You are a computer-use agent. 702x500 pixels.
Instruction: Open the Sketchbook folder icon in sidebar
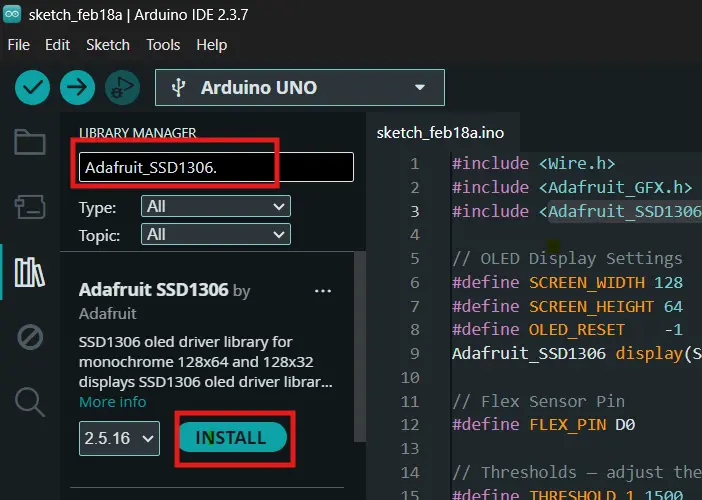tap(30, 142)
